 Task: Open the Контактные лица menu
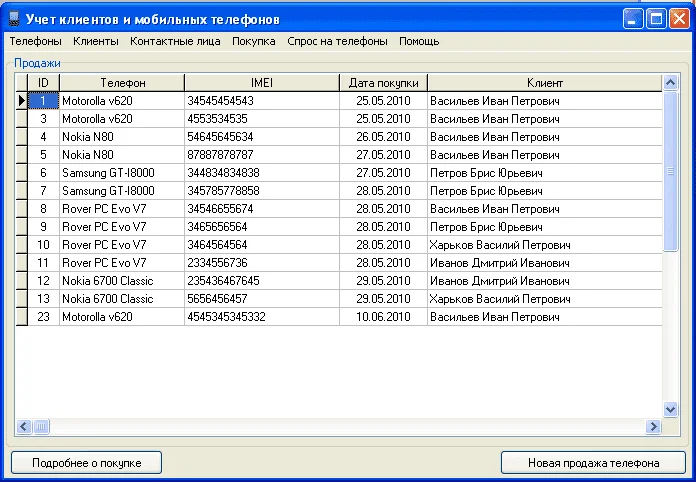click(175, 41)
